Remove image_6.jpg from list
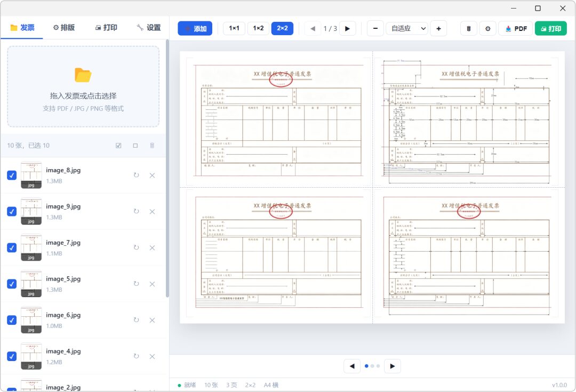 152,320
